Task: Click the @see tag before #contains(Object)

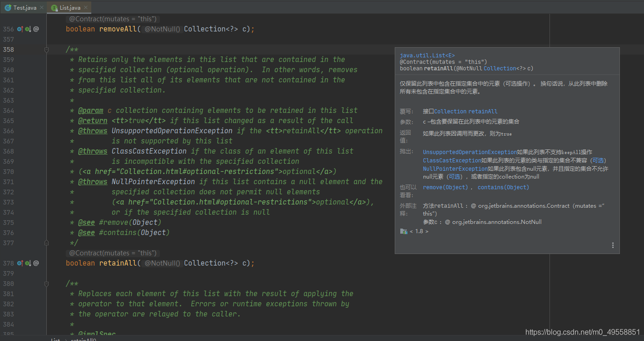Action: click(x=87, y=233)
